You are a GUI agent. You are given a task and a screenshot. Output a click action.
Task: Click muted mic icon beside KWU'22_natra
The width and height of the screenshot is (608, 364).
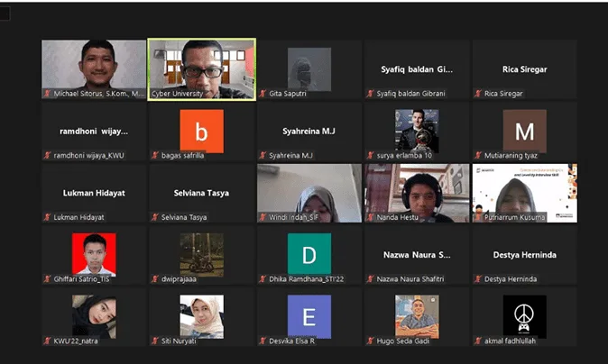pyautogui.click(x=47, y=341)
